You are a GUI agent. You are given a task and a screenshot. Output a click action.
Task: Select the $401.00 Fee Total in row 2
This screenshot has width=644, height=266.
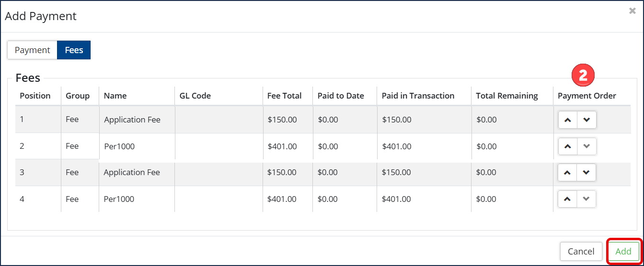282,146
